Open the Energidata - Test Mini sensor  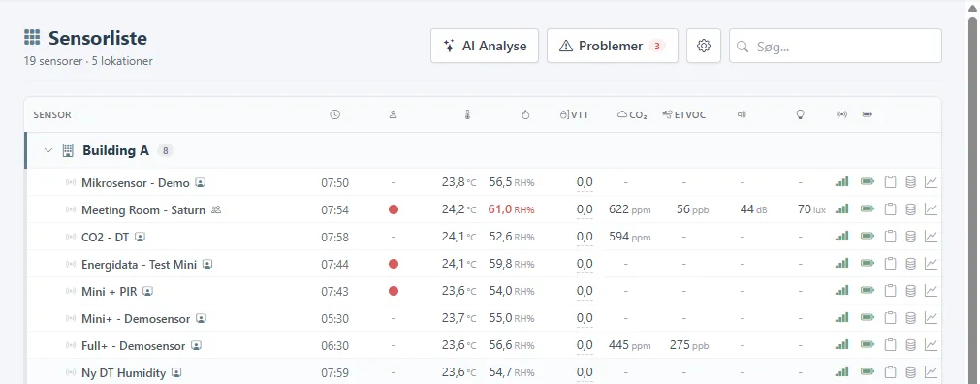click(139, 265)
